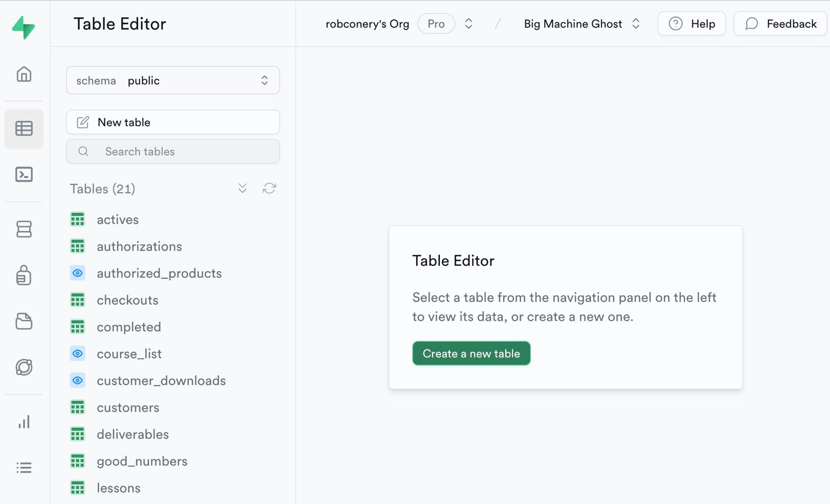This screenshot has height=504, width=830.
Task: Select the customers table
Action: click(x=128, y=407)
